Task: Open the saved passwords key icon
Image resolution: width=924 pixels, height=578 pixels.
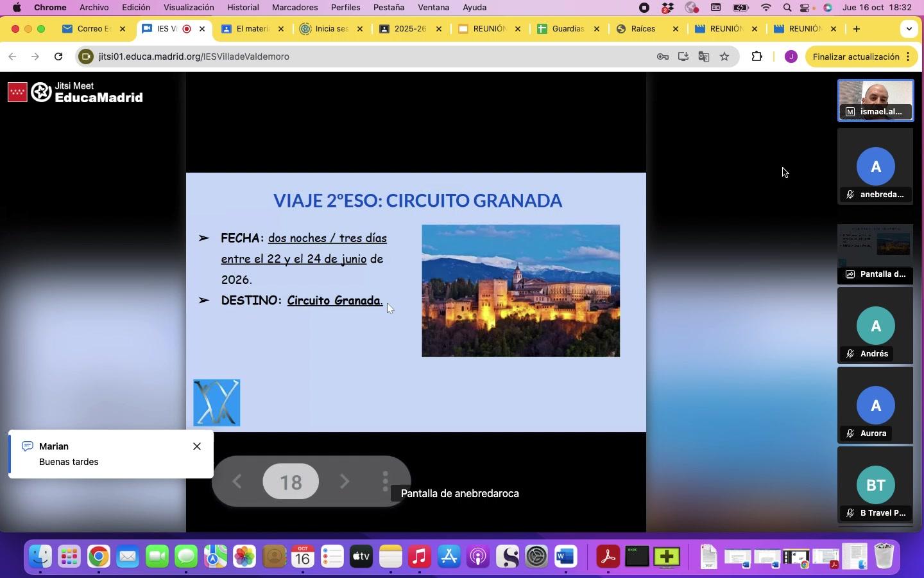Action: coord(663,57)
